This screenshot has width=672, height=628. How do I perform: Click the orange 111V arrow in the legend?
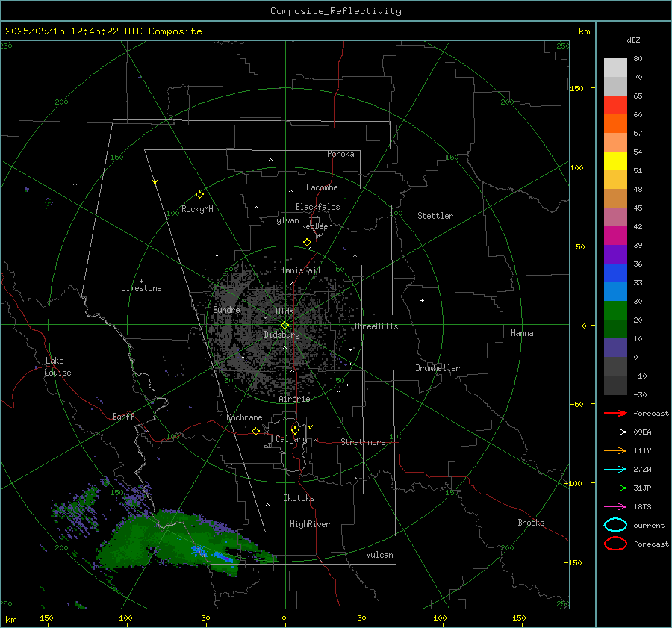click(x=615, y=450)
